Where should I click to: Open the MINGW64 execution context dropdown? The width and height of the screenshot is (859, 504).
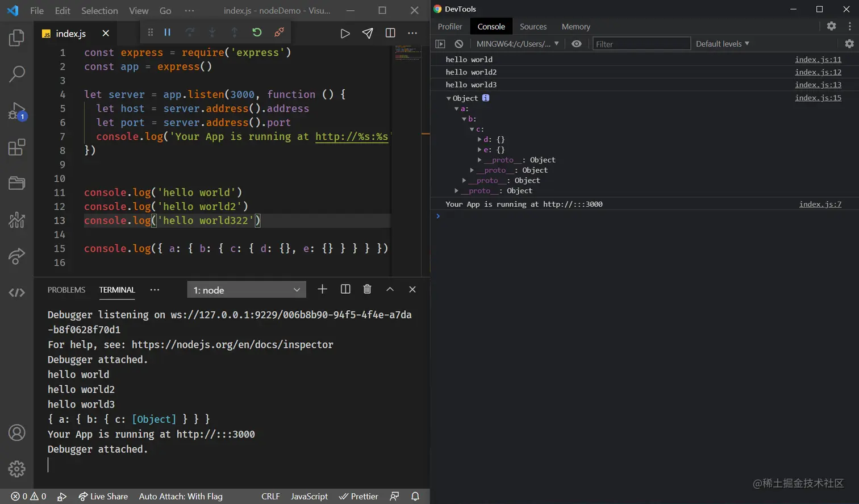click(518, 44)
